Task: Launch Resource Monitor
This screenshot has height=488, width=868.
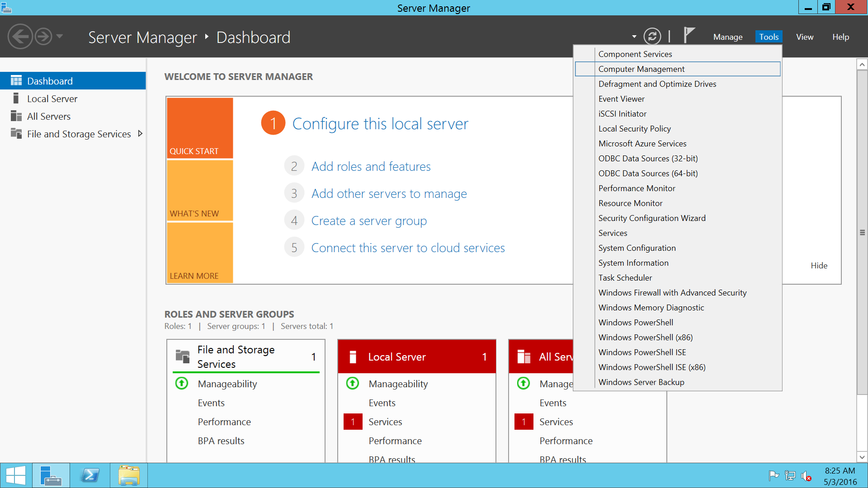Action: tap(678, 203)
